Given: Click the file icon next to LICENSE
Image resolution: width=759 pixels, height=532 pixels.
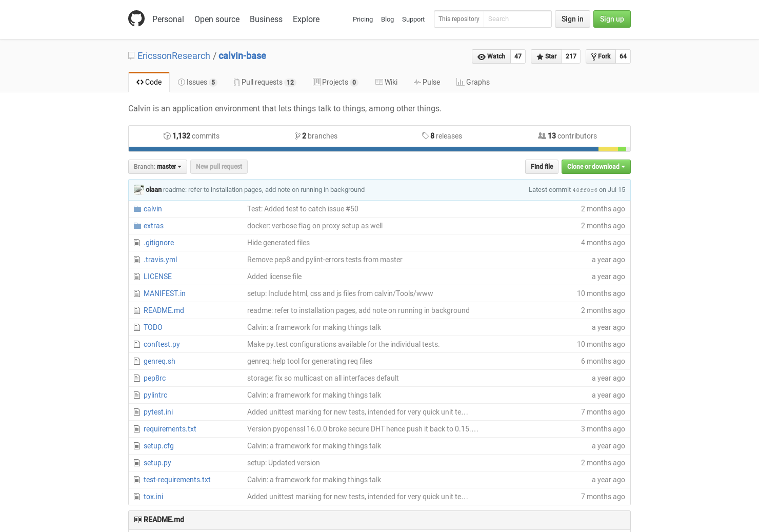Looking at the screenshot, I should pyautogui.click(x=137, y=277).
